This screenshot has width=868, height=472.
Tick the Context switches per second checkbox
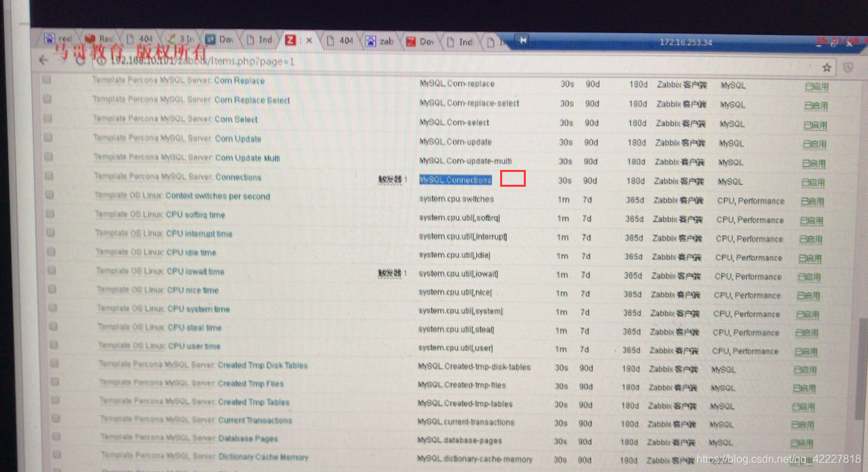[49, 194]
